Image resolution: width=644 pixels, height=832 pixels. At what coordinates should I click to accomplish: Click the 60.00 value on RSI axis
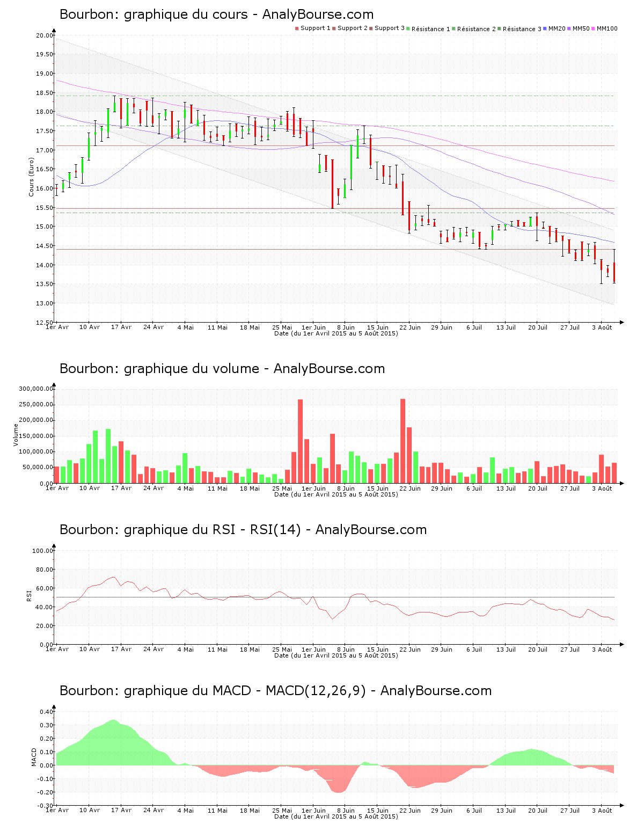pos(45,588)
